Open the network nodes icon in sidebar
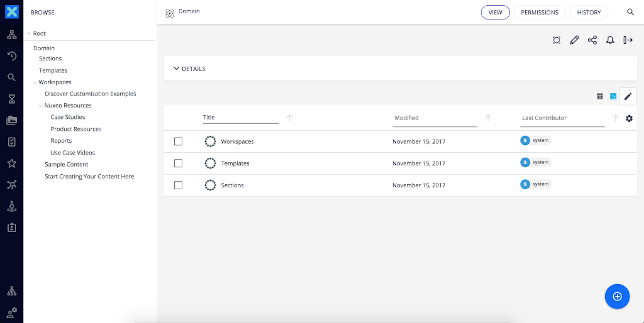The width and height of the screenshot is (644, 323). 12,185
